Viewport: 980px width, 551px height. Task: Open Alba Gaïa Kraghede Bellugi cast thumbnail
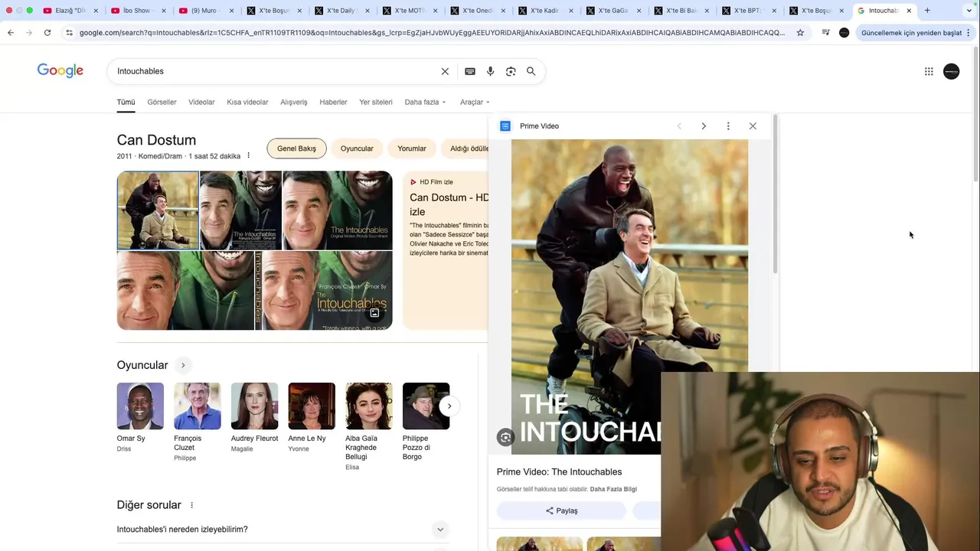369,406
